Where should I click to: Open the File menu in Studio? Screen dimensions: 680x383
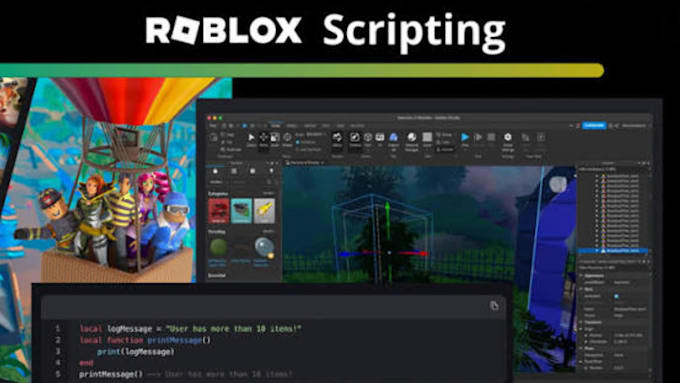213,126
